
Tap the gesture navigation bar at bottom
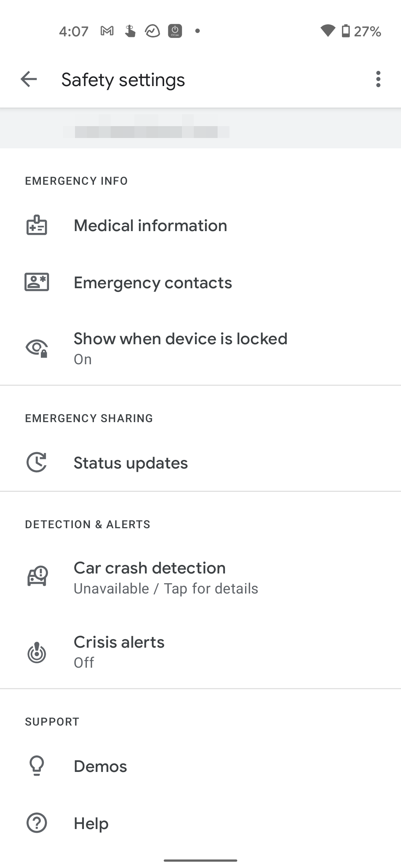tap(200, 860)
